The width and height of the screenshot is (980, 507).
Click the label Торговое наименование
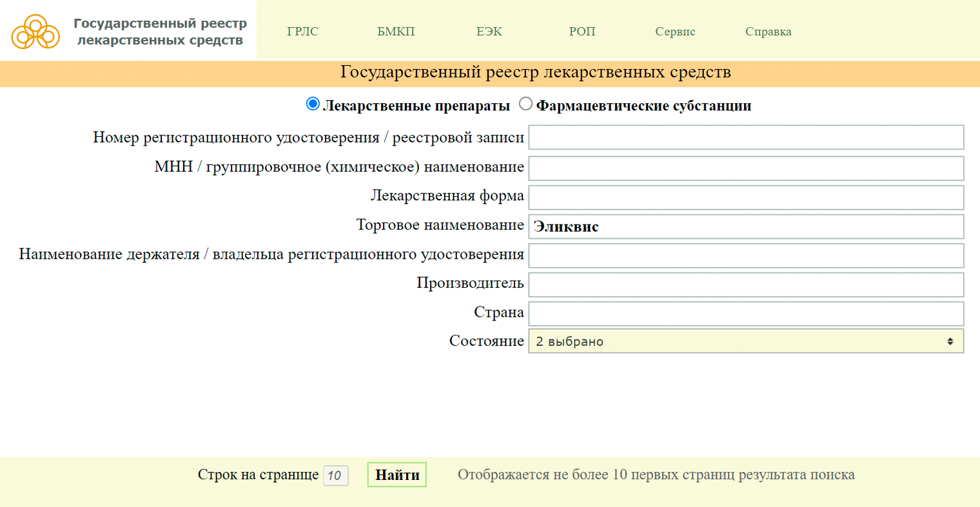[440, 225]
